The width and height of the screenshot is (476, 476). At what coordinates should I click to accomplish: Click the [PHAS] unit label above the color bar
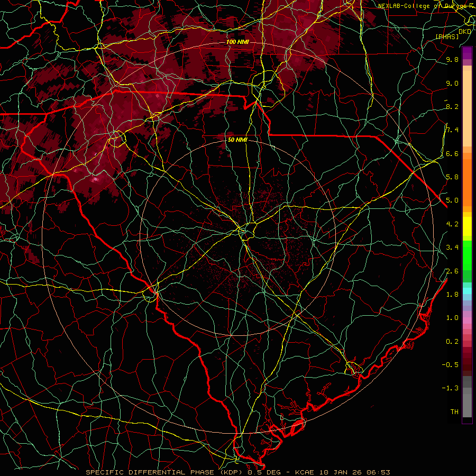tap(447, 36)
